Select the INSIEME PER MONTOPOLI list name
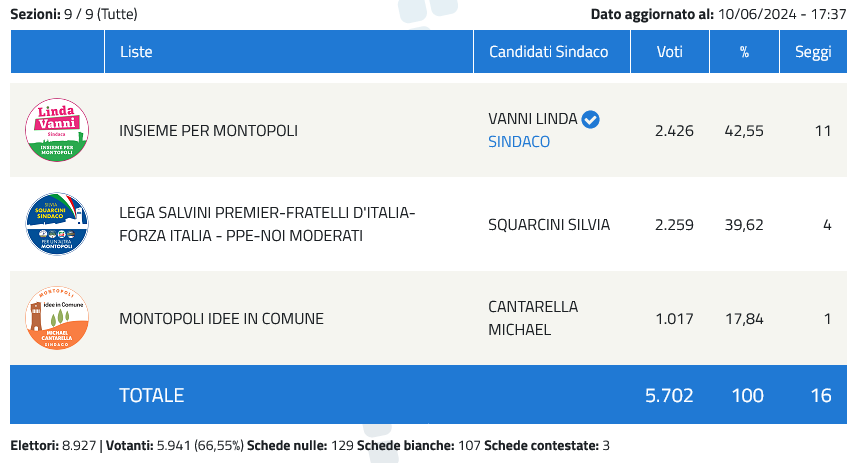The width and height of the screenshot is (855, 463). tap(208, 131)
